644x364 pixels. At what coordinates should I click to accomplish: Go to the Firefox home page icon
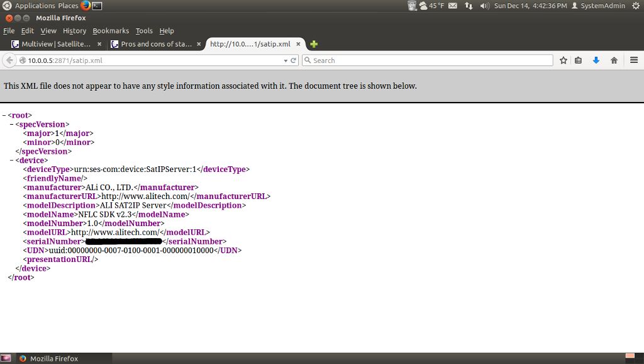tap(614, 60)
